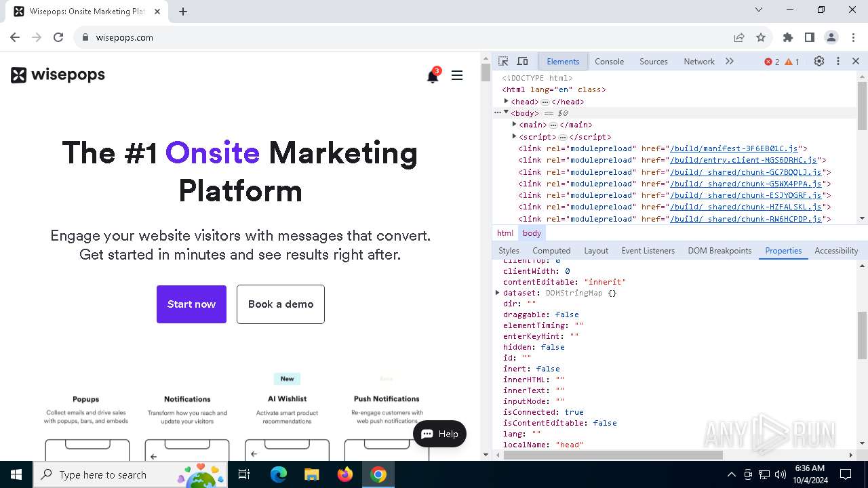The height and width of the screenshot is (488, 868).
Task: Open DevTools three-dot customize menu
Action: tap(838, 61)
